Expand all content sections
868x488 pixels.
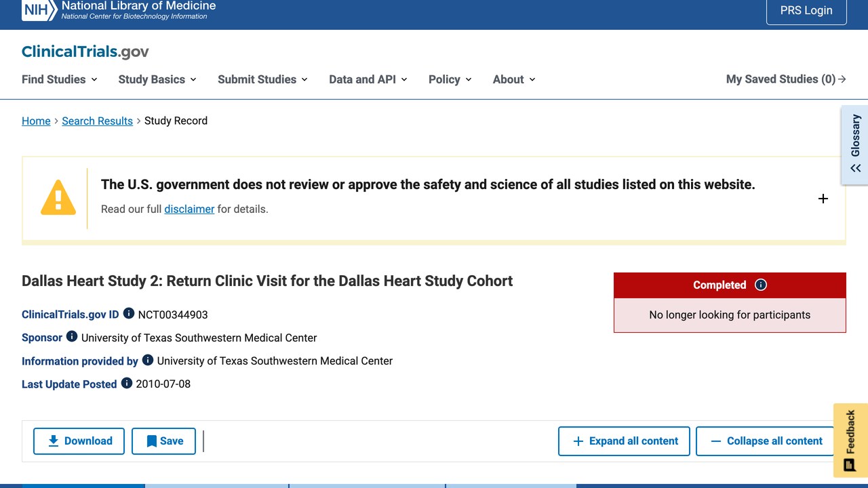[x=624, y=441]
